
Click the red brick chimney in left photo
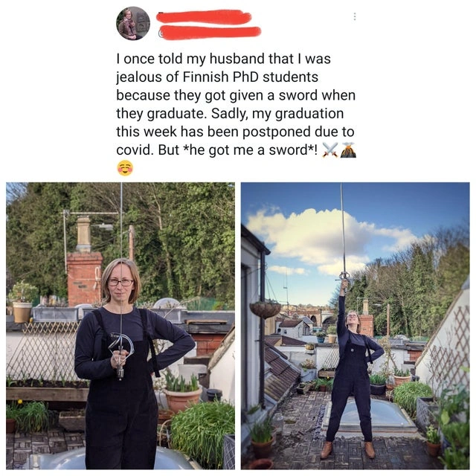pos(84,277)
